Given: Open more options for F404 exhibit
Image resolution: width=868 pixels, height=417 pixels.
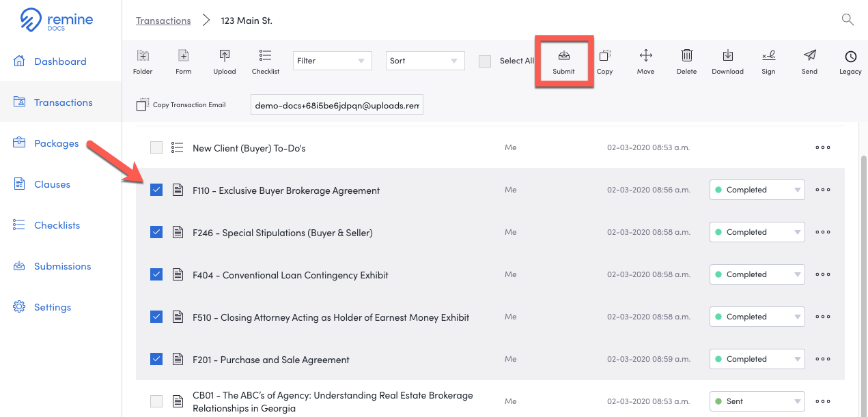Looking at the screenshot, I should [x=823, y=274].
